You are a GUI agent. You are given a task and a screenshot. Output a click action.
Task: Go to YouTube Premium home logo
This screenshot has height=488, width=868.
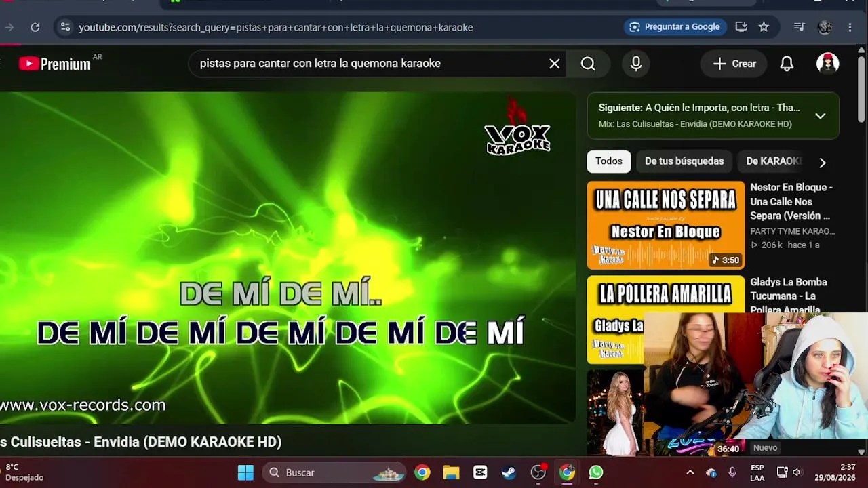[56, 64]
